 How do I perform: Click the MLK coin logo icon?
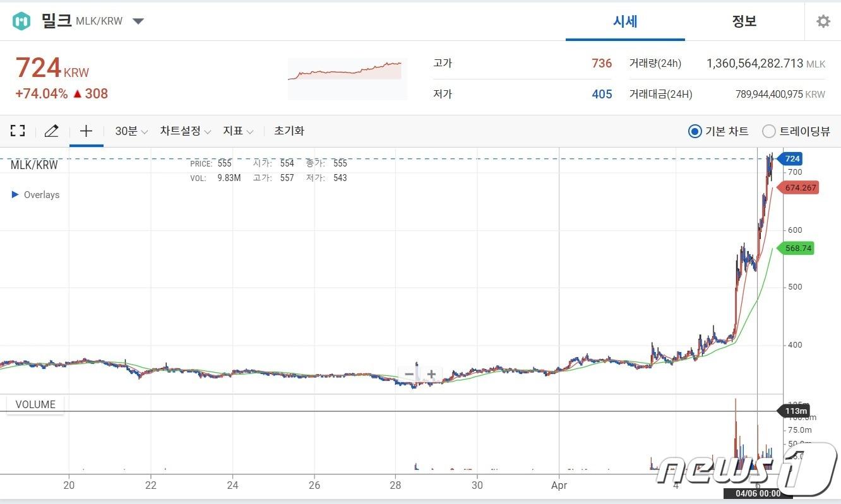[x=21, y=20]
